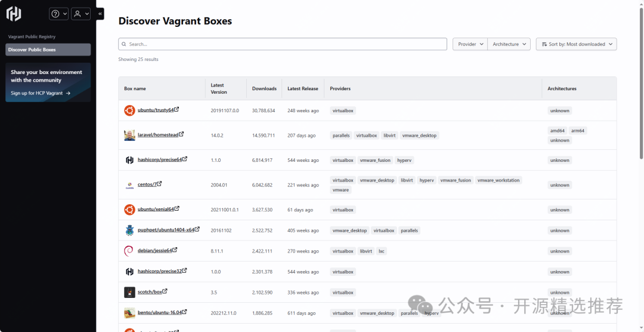Click the arm64 architecture tag
The width and height of the screenshot is (644, 332).
(578, 131)
